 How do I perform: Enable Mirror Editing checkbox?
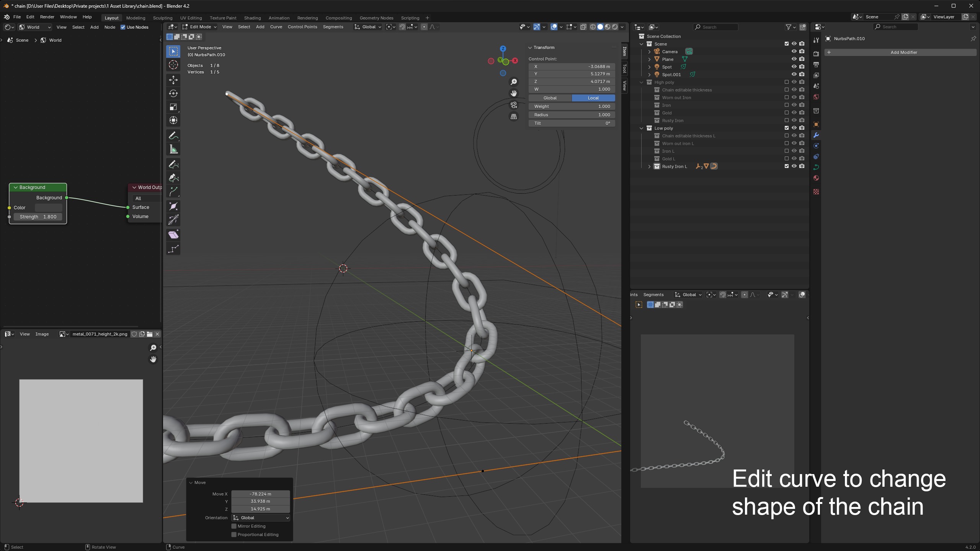click(234, 526)
